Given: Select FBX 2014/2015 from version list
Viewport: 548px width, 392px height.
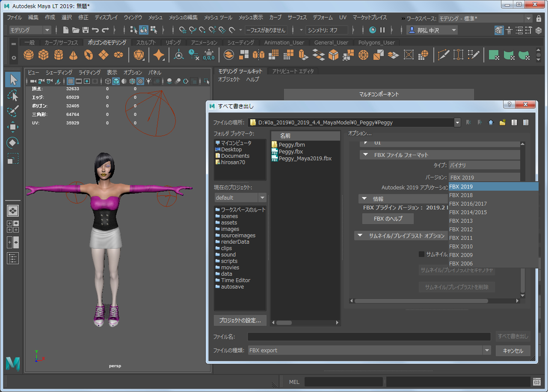Looking at the screenshot, I should [x=494, y=212].
